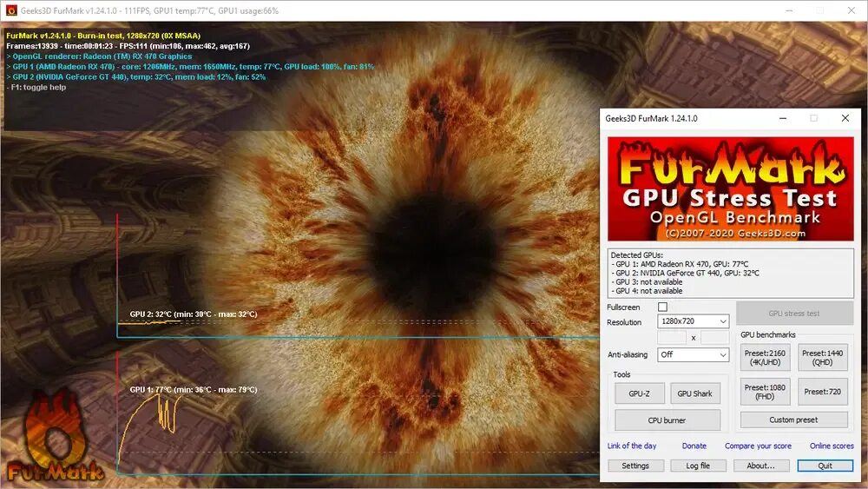This screenshot has width=868, height=489.
Task: Open the Online scores link
Action: (x=832, y=446)
